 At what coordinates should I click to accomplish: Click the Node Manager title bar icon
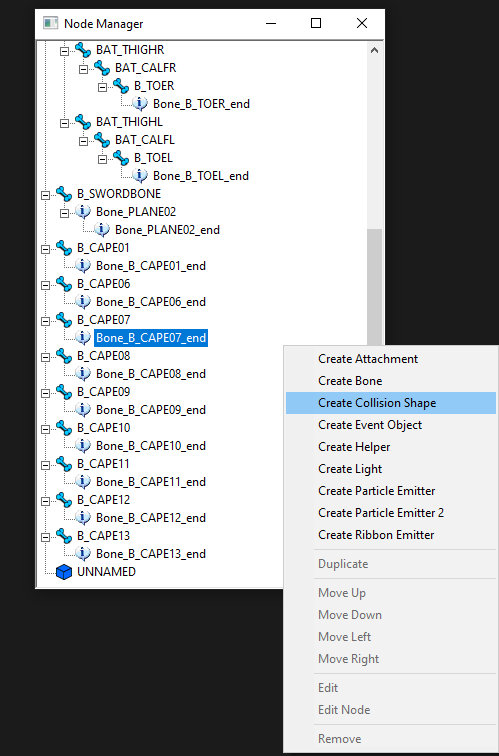(x=51, y=23)
